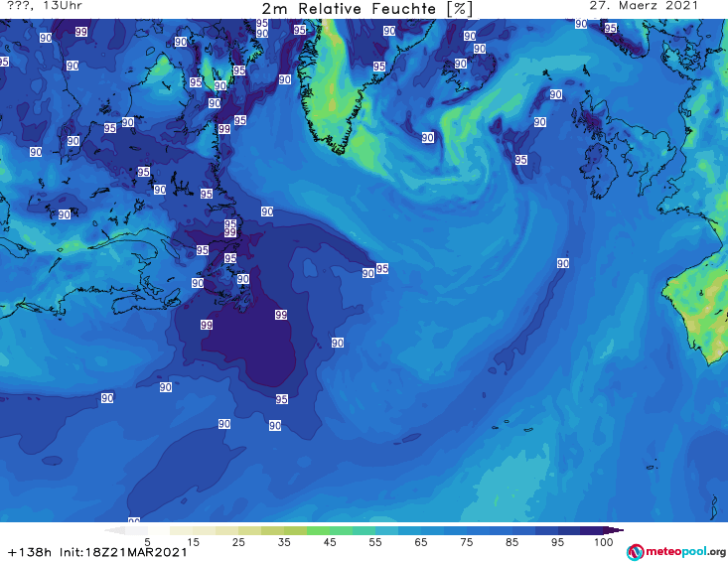Click the '25' value on the colour scale
Screen dimensions: 728x562
[238, 542]
